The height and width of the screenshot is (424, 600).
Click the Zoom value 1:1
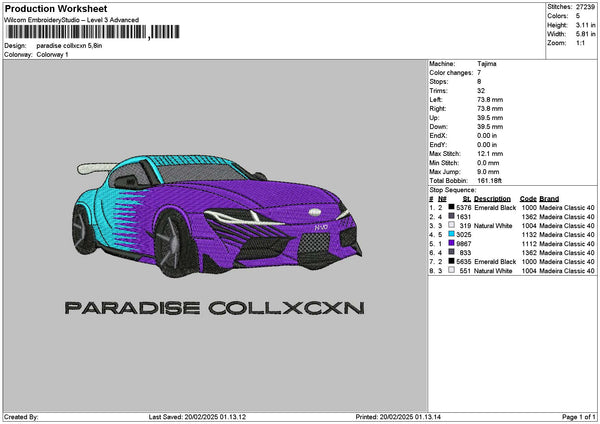580,43
